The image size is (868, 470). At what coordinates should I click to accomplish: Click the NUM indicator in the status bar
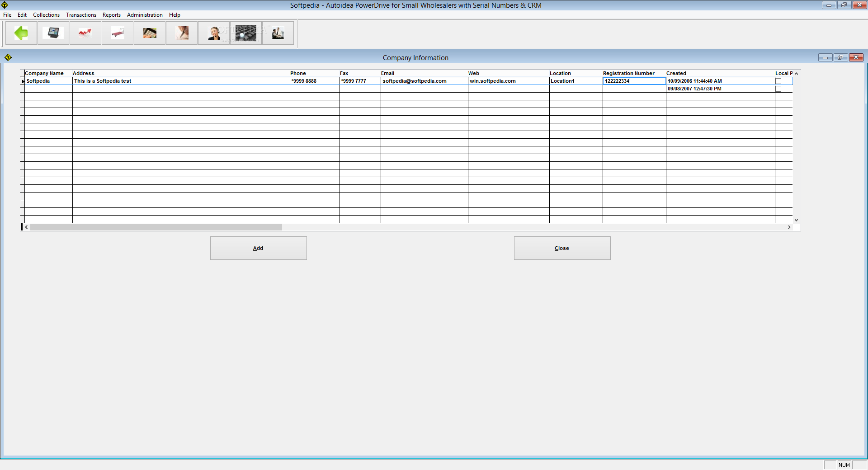click(x=844, y=465)
